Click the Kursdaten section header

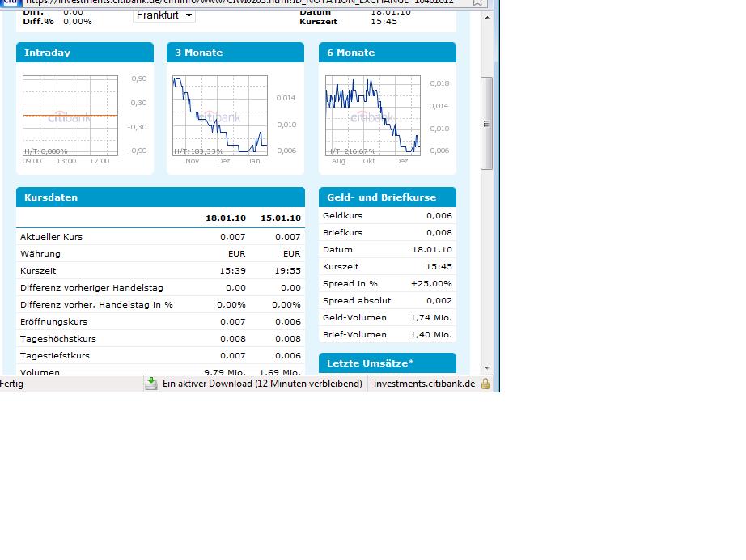tap(160, 197)
